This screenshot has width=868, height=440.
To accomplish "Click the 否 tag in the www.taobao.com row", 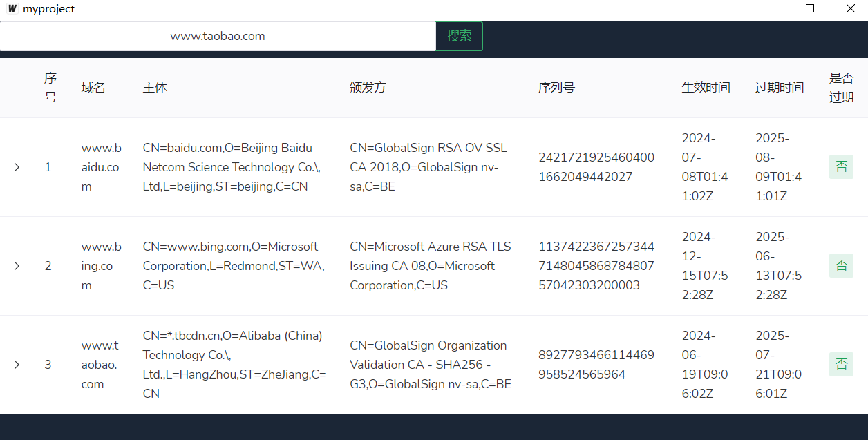I will tap(841, 365).
